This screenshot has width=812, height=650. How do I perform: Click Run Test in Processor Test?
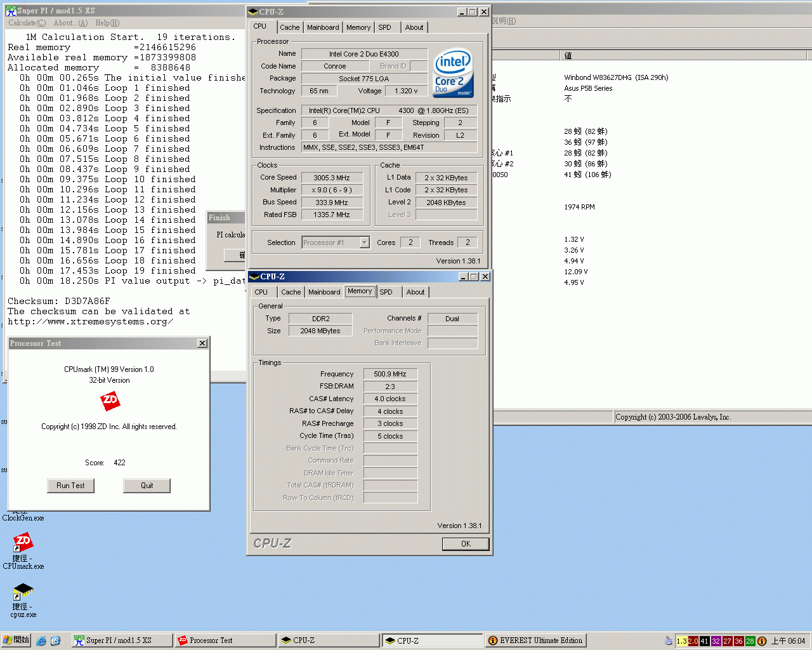point(70,486)
